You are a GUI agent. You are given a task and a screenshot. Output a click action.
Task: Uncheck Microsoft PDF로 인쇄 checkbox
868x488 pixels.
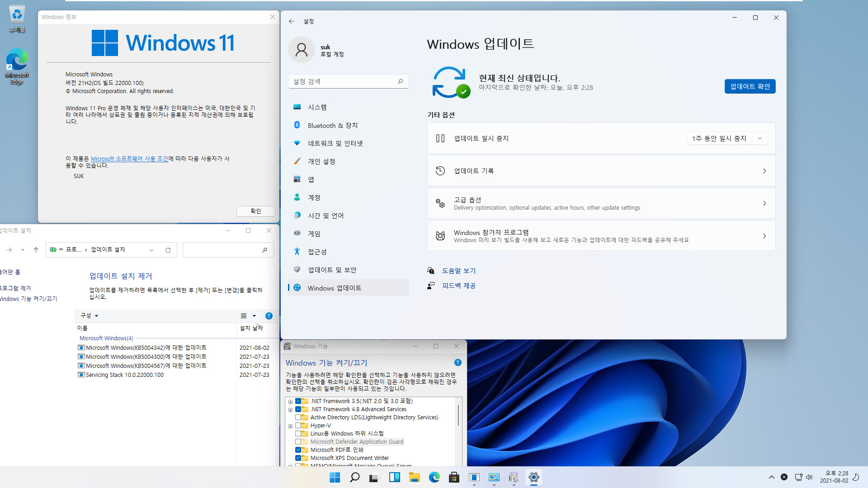[x=298, y=450]
